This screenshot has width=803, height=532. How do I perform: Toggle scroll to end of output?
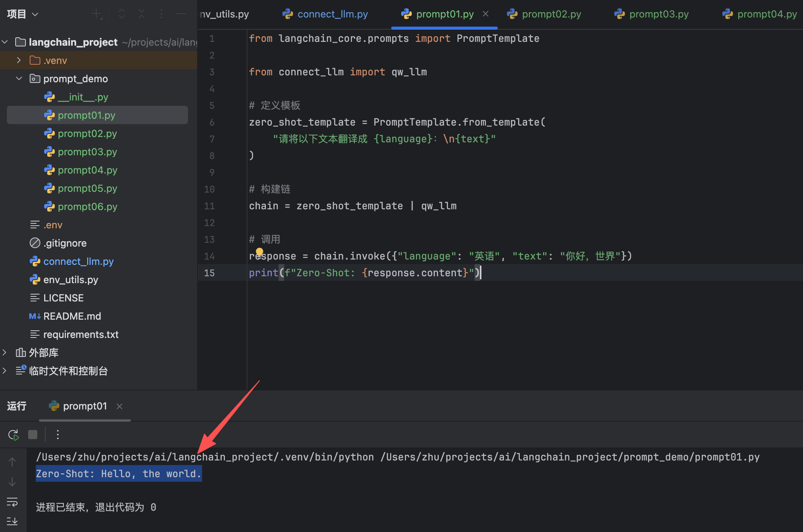coord(12,521)
